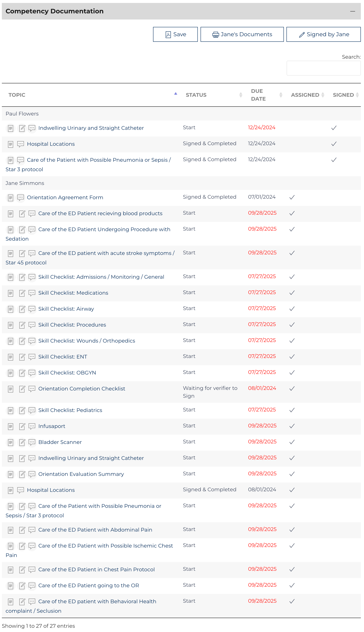Sort table by Due Date column
The height and width of the screenshot is (632, 364).
(x=258, y=95)
